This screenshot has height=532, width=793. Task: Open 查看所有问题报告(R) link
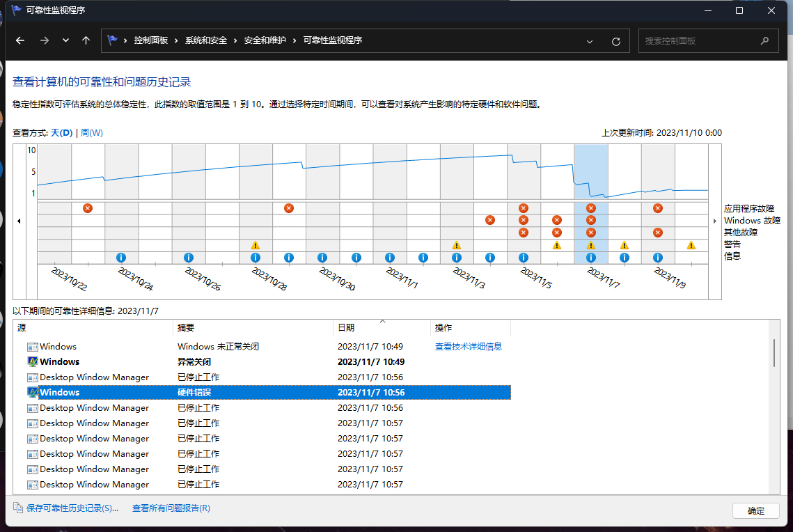171,508
